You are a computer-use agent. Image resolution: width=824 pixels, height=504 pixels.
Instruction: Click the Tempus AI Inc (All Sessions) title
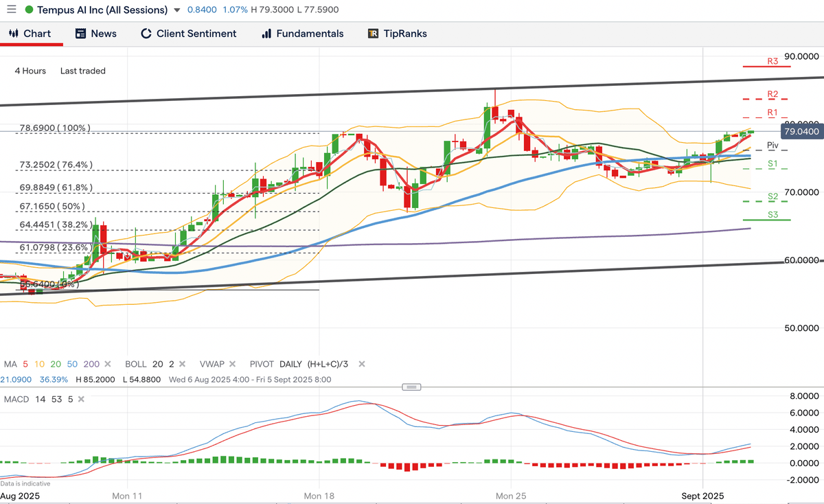pos(102,10)
